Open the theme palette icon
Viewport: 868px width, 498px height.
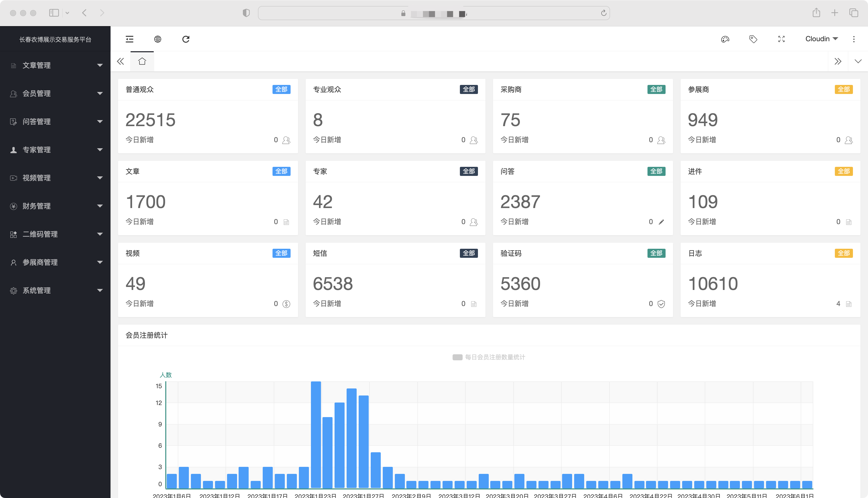725,39
